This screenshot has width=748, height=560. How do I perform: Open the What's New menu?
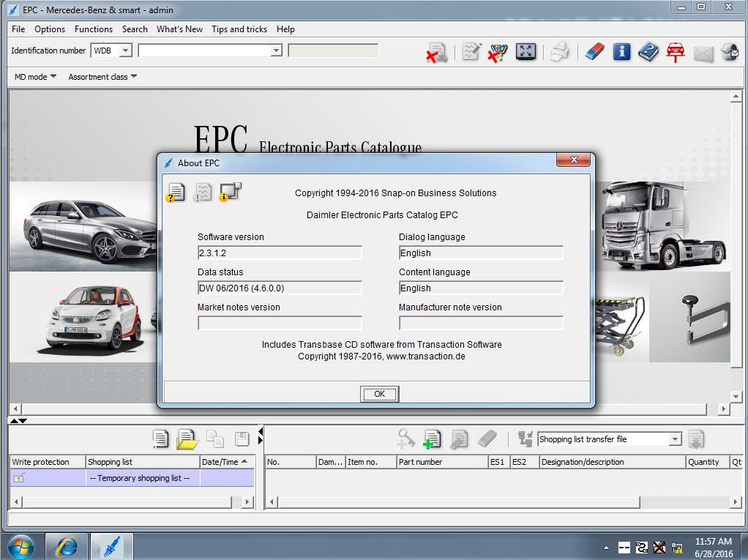(179, 29)
